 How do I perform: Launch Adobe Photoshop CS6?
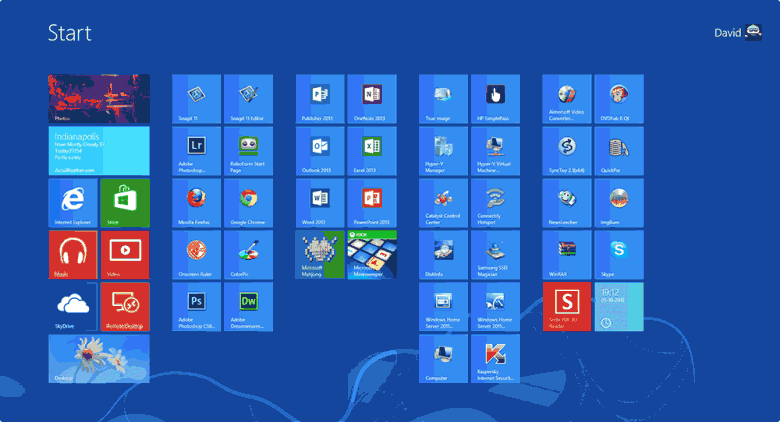(196, 307)
